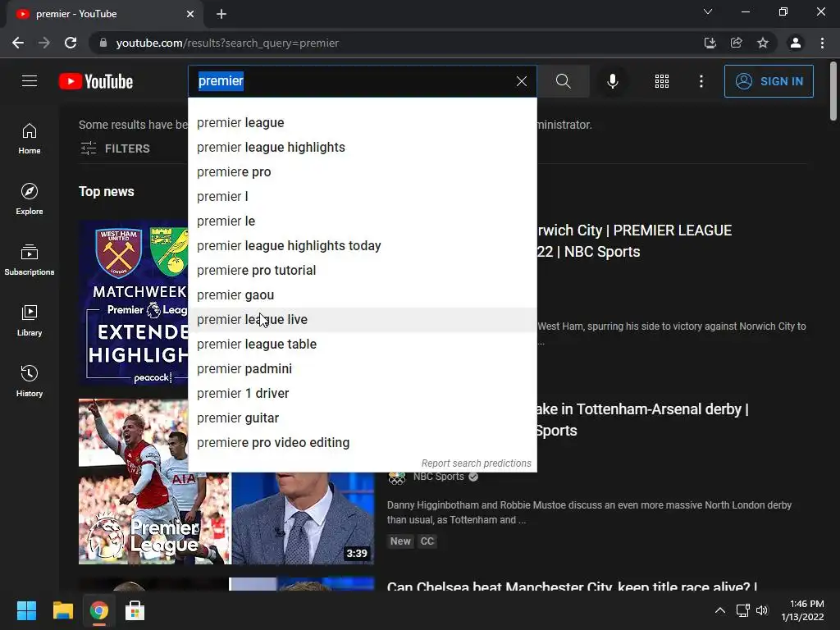Screen dimensions: 840x630
Task: Open a new browser tab
Action: click(221, 14)
